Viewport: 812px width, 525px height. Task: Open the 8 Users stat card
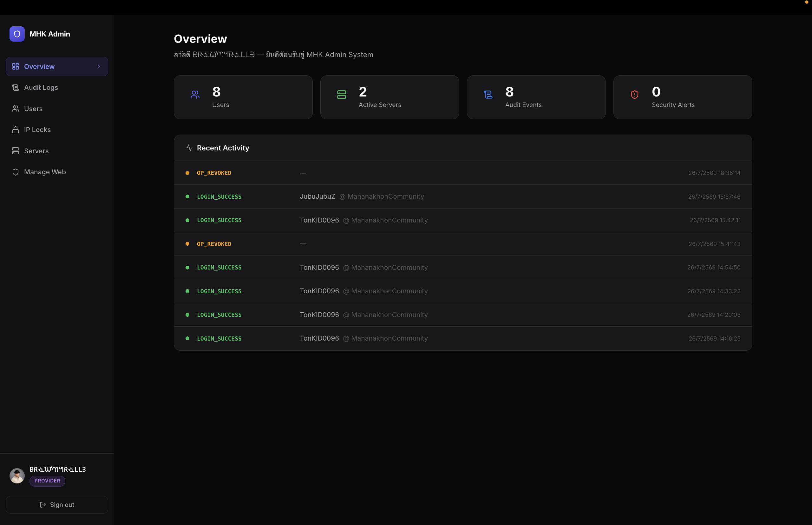pyautogui.click(x=243, y=97)
